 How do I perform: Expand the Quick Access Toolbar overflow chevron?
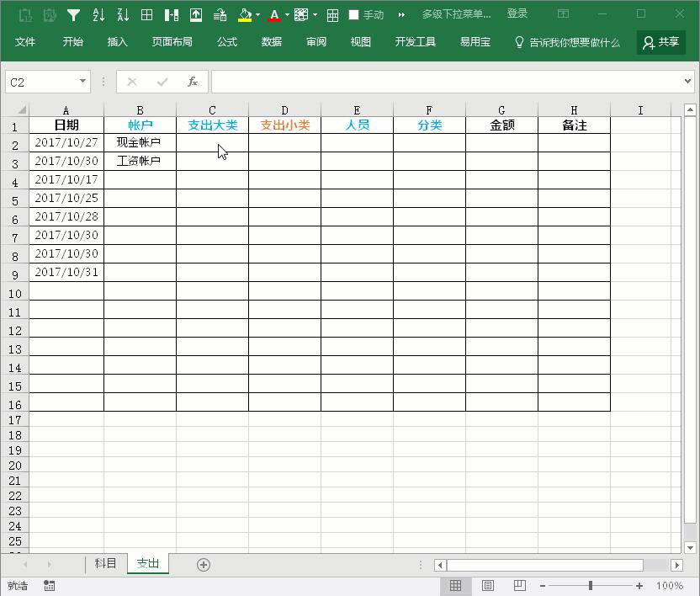tap(402, 13)
